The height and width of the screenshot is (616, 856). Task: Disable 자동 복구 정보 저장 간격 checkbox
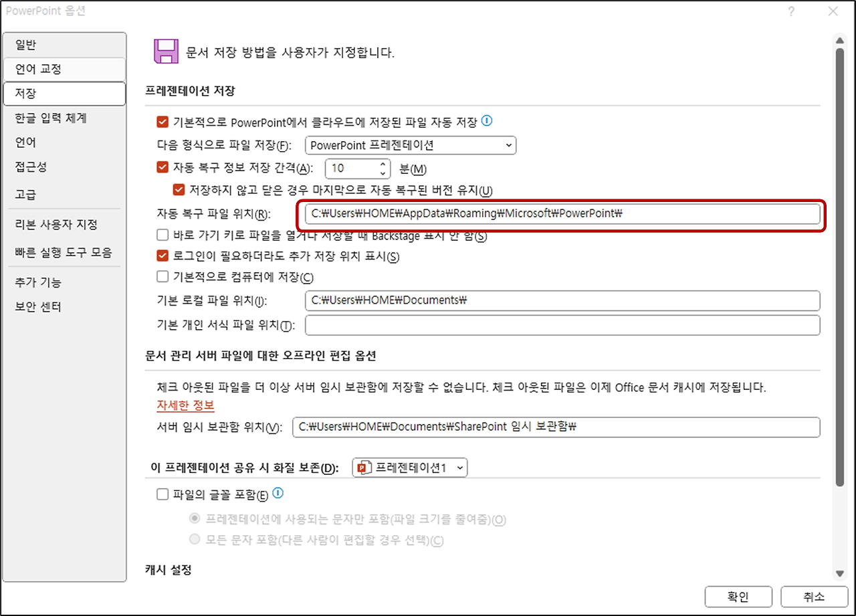(x=162, y=168)
